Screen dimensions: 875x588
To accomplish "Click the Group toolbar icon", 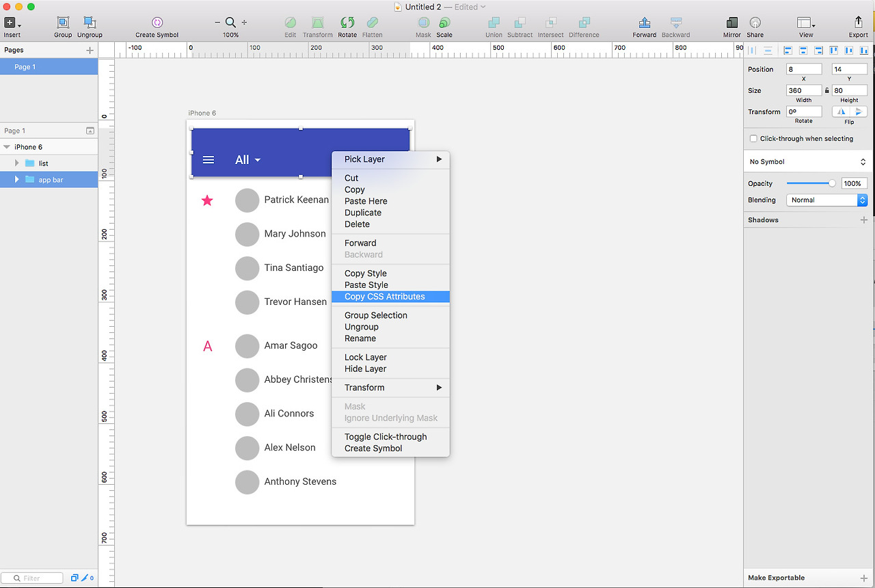I will point(63,23).
